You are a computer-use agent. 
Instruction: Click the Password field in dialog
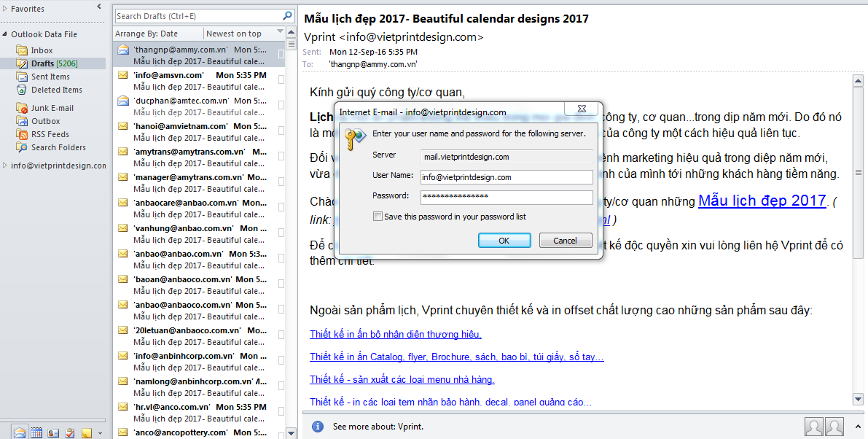[507, 197]
